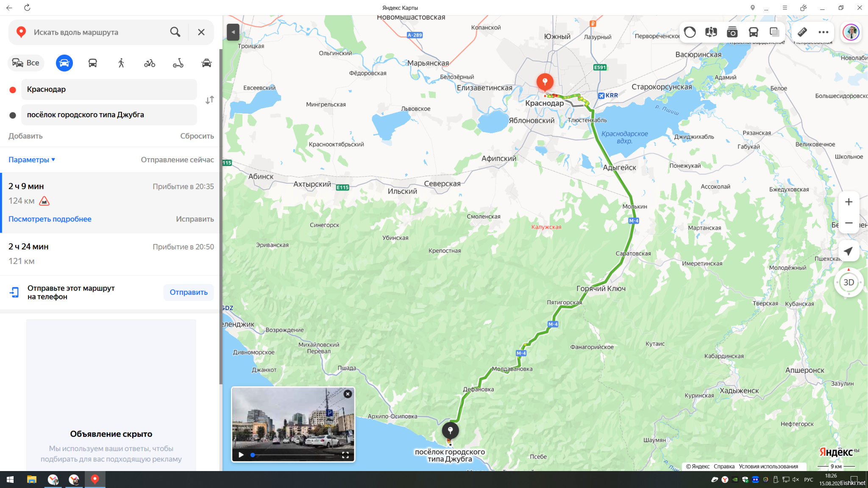The image size is (868, 488).
Task: Select the ruler distance tool
Action: click(802, 32)
